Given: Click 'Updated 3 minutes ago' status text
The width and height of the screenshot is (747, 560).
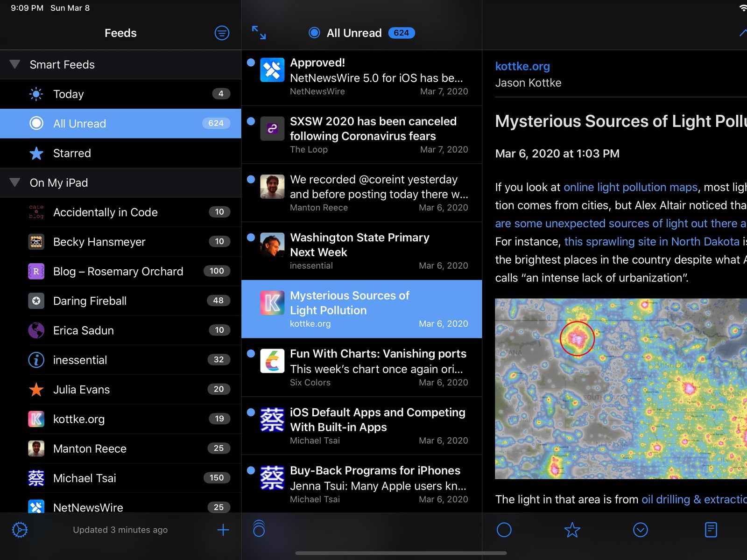Looking at the screenshot, I should (x=120, y=530).
